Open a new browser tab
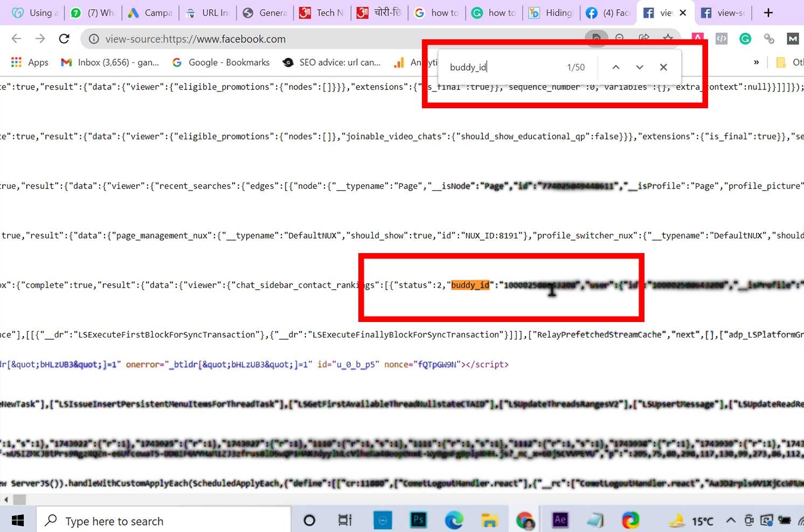The width and height of the screenshot is (804, 532). (768, 12)
